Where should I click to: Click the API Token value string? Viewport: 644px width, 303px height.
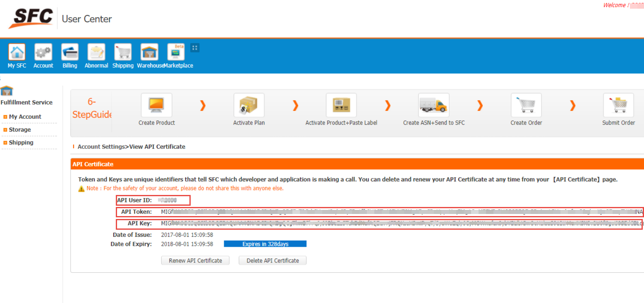[402, 212]
